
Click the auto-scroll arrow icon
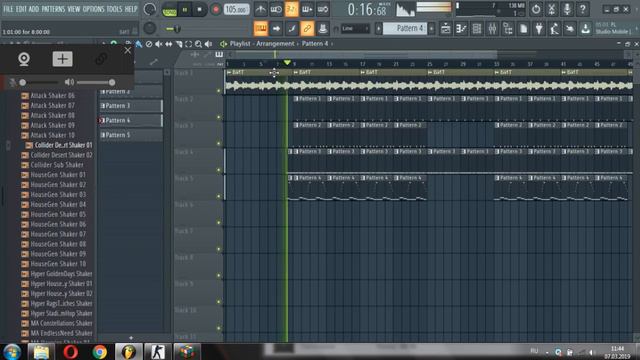pos(276,29)
